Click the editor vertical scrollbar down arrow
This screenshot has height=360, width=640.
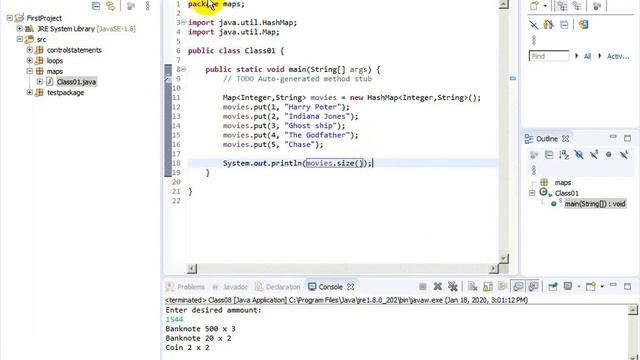504,258
